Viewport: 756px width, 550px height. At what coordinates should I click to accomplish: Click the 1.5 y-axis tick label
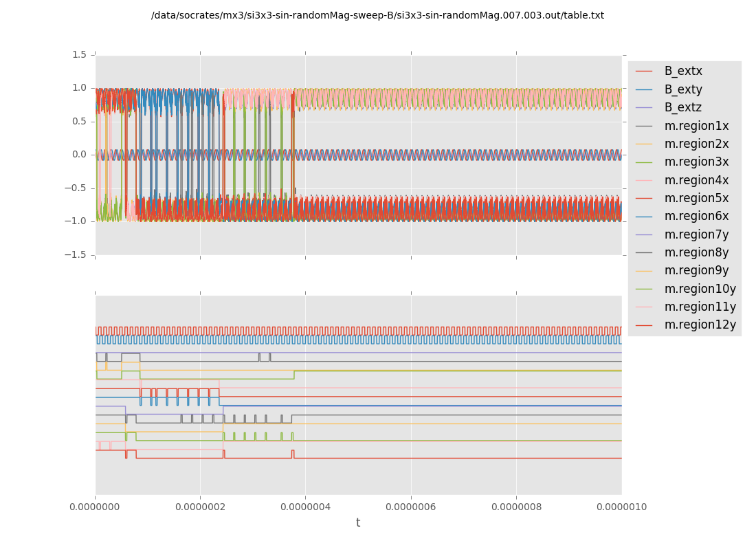[x=80, y=55]
